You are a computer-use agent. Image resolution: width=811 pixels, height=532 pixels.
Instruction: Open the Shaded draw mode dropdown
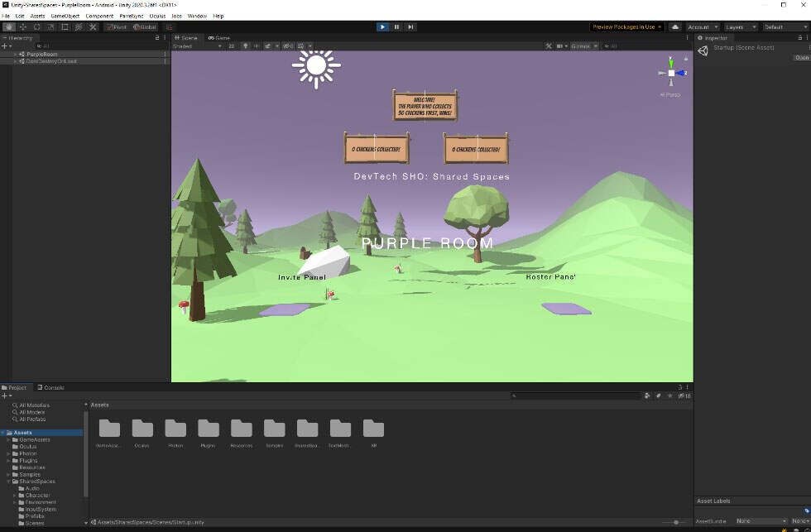197,46
